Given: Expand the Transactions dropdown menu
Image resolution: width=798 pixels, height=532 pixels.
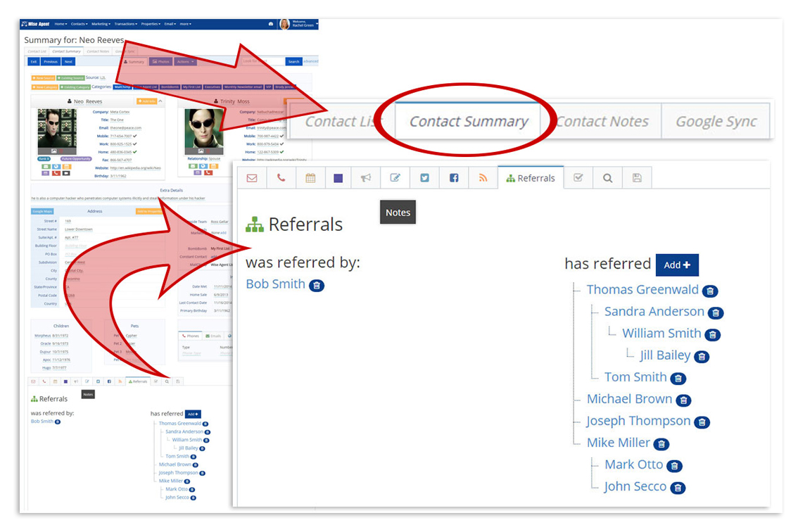Looking at the screenshot, I should 127,24.
